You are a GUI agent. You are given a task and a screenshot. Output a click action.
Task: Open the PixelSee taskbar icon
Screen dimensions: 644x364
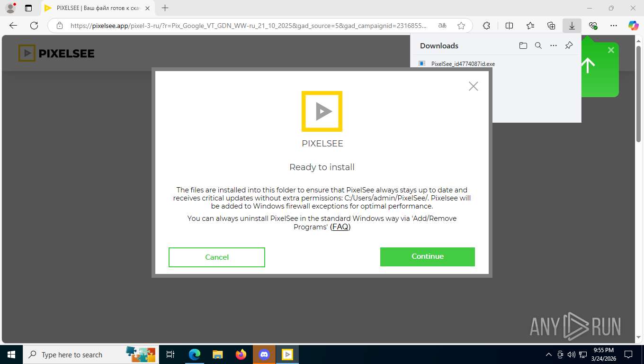point(287,355)
